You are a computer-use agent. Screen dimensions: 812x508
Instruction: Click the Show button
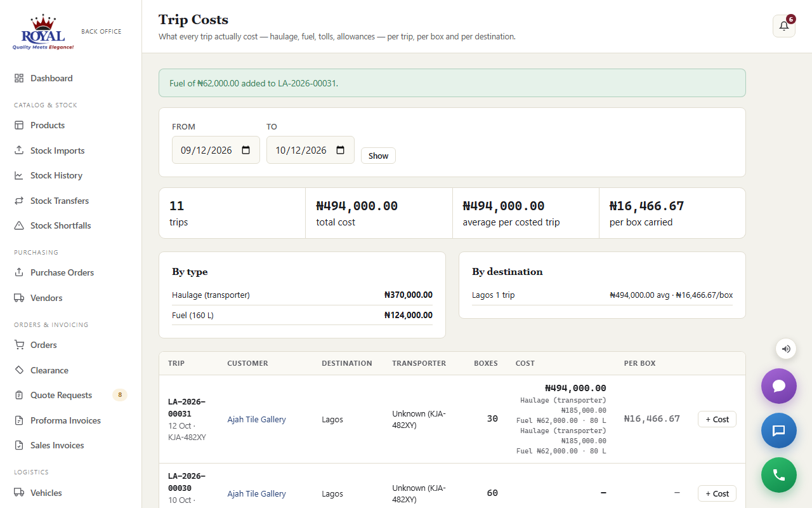click(x=378, y=156)
